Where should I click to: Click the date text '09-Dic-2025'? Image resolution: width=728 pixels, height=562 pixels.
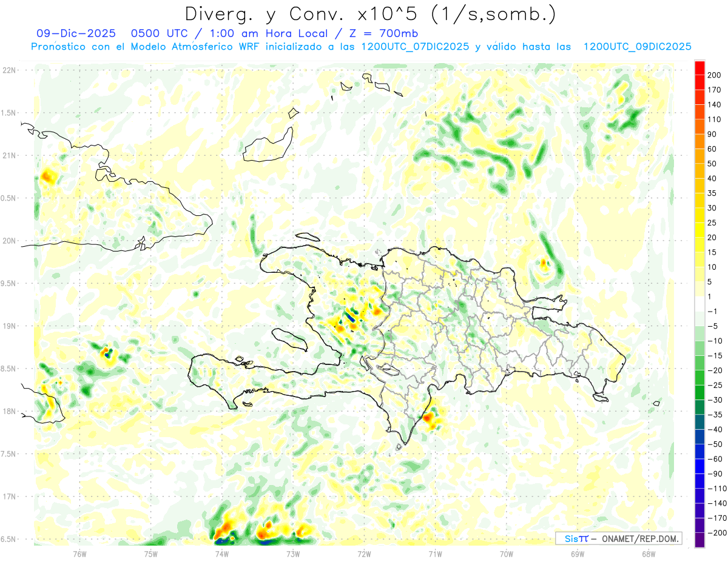click(76, 33)
